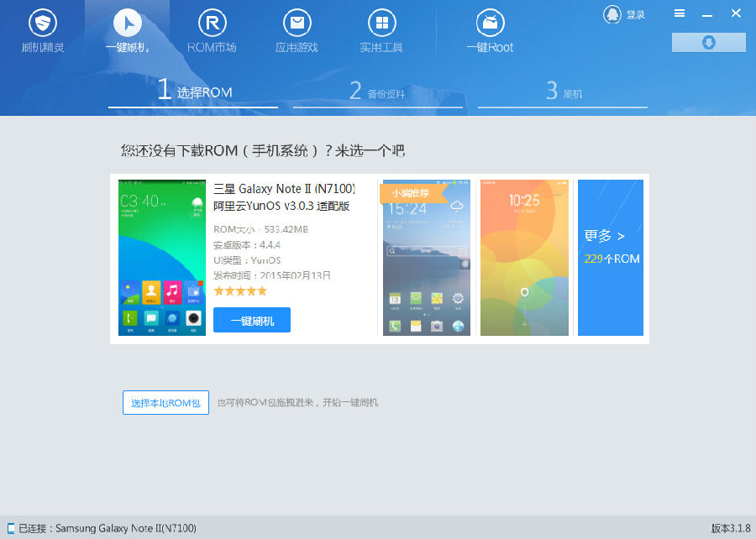
Task: Go to step 1 选择ROM
Action: (193, 91)
